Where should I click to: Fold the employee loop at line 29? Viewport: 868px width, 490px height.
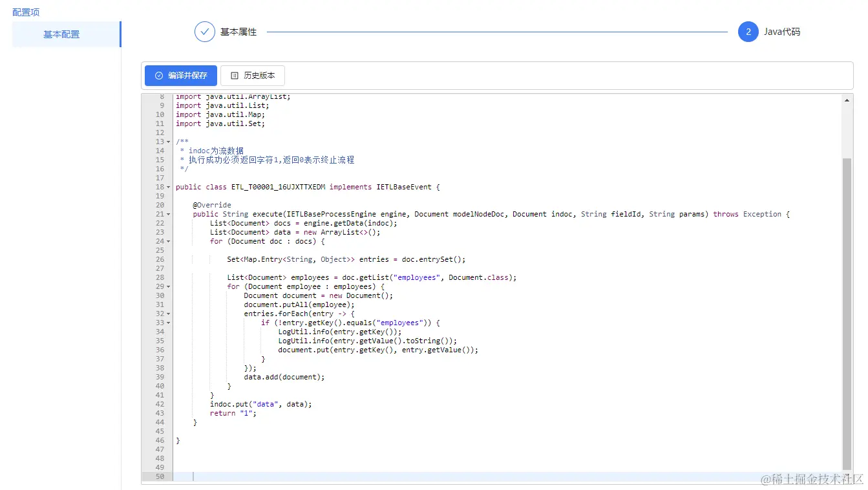pyautogui.click(x=169, y=286)
